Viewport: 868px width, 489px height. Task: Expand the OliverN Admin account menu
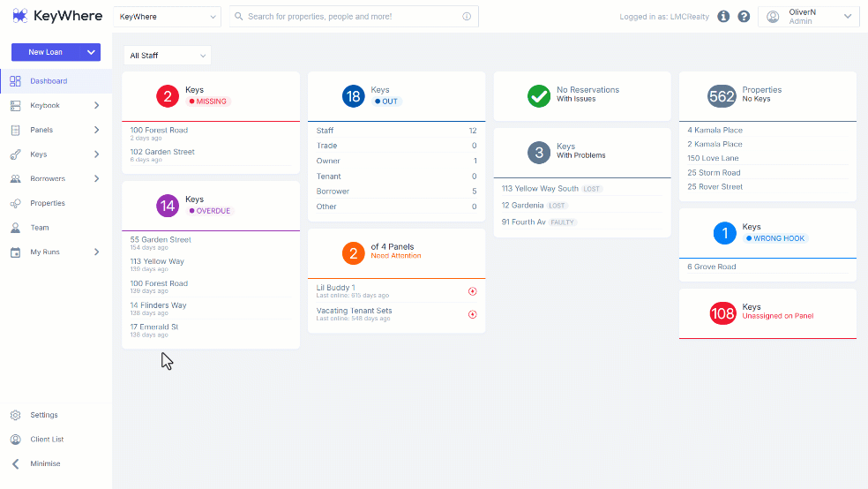(x=808, y=17)
